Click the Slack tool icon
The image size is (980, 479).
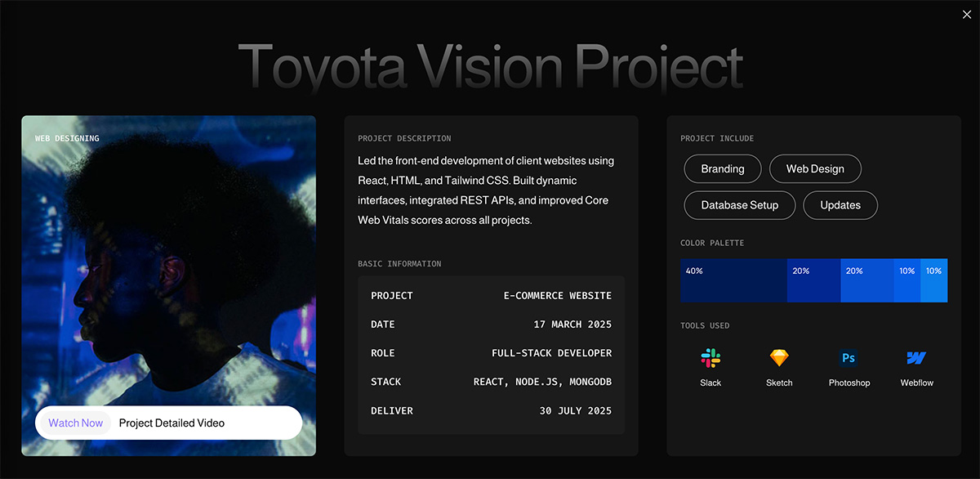(710, 358)
